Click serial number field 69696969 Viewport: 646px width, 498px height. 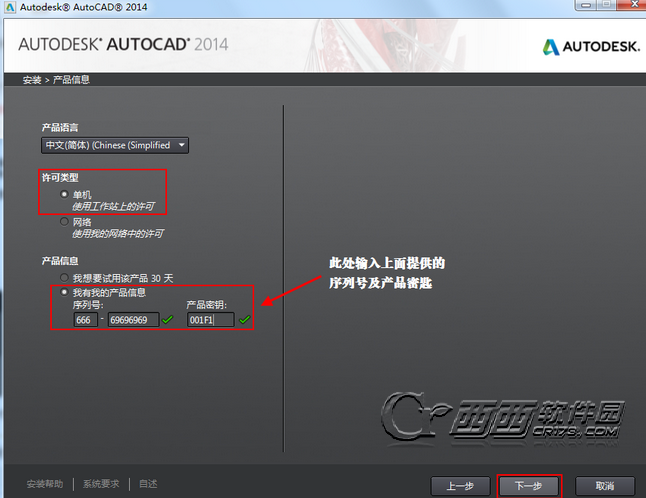point(133,320)
